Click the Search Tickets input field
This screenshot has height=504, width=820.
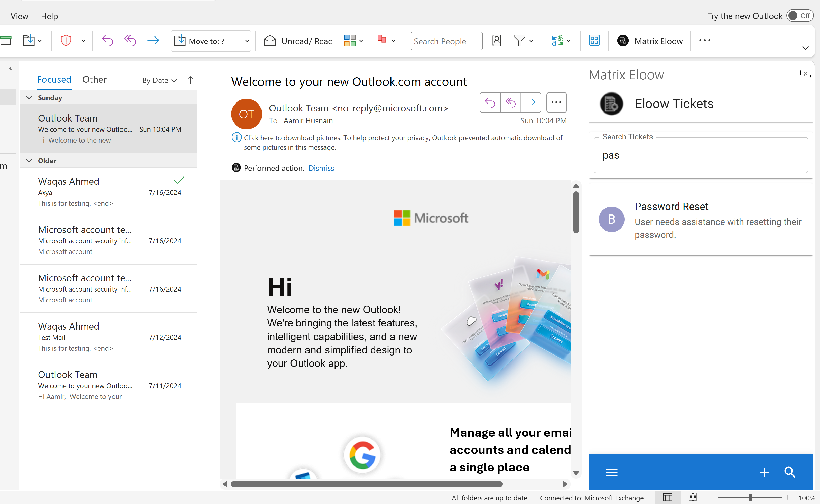point(700,155)
